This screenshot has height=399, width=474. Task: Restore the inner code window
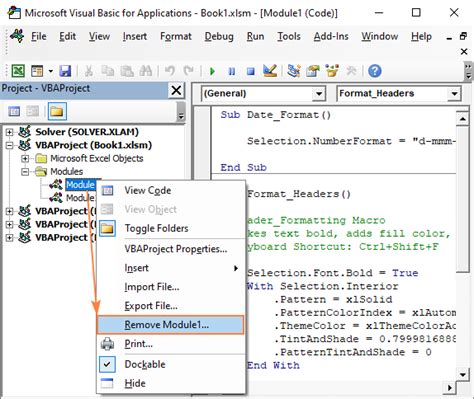(x=463, y=36)
